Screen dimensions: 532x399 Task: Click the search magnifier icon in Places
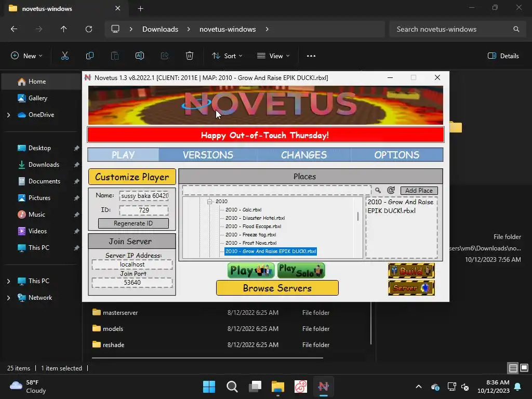pos(378,190)
